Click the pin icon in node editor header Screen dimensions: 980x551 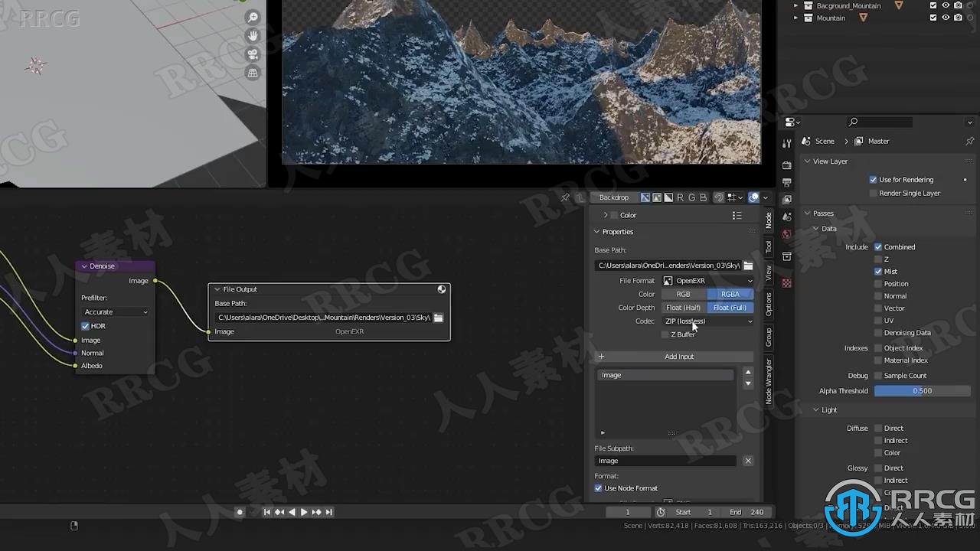pos(565,197)
